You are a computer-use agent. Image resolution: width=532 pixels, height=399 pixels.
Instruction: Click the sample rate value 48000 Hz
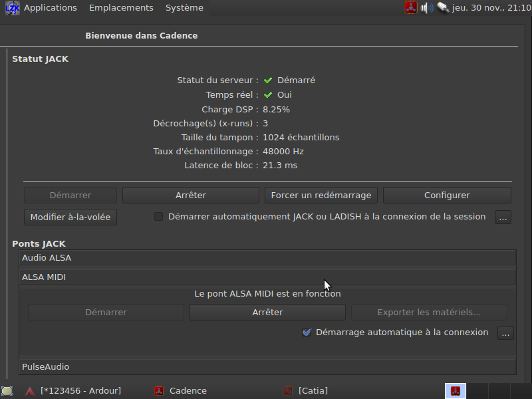283,152
